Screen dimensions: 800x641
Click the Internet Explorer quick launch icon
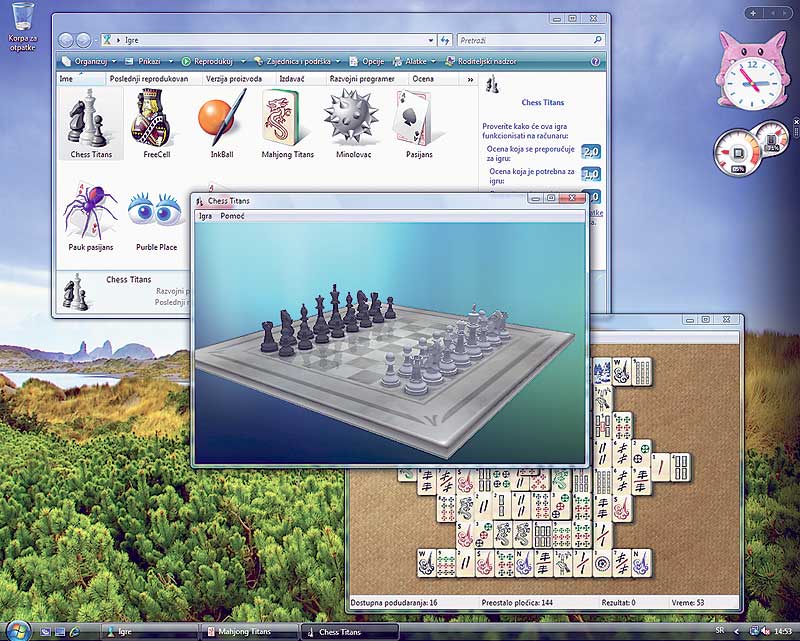click(74, 632)
